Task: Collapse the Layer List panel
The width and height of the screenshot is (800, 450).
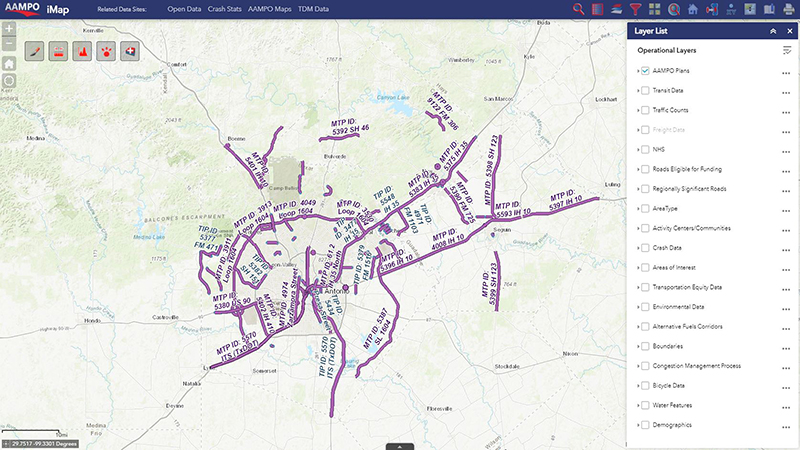Action: tap(773, 31)
